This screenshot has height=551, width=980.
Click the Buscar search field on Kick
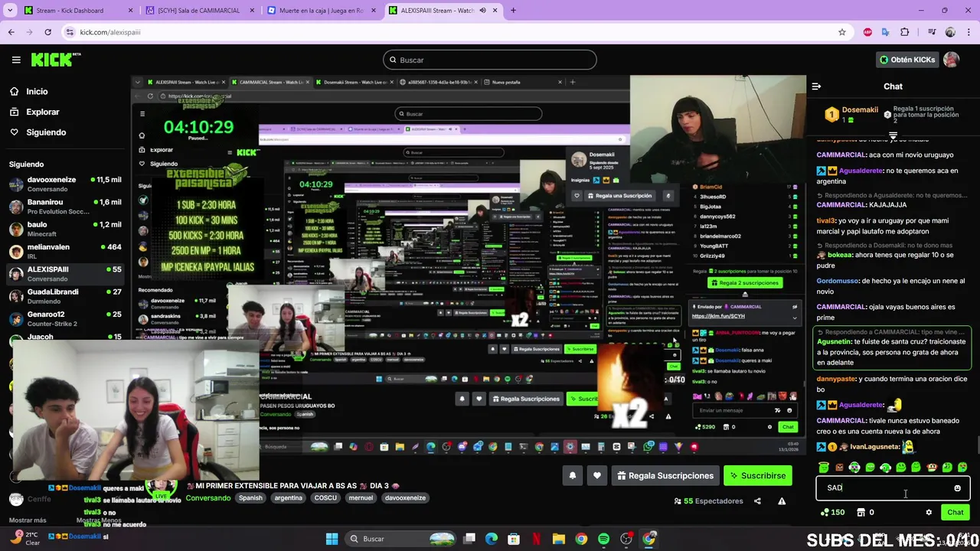[x=490, y=60]
